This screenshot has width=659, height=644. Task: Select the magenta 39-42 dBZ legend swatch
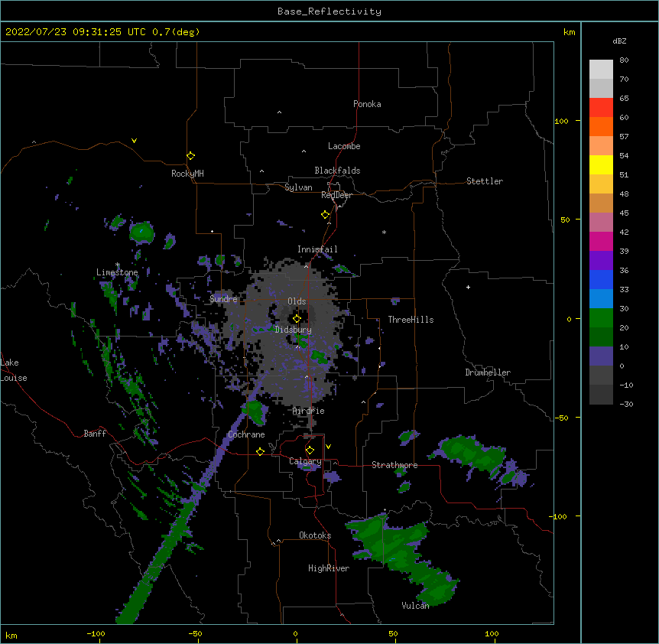[x=601, y=241]
